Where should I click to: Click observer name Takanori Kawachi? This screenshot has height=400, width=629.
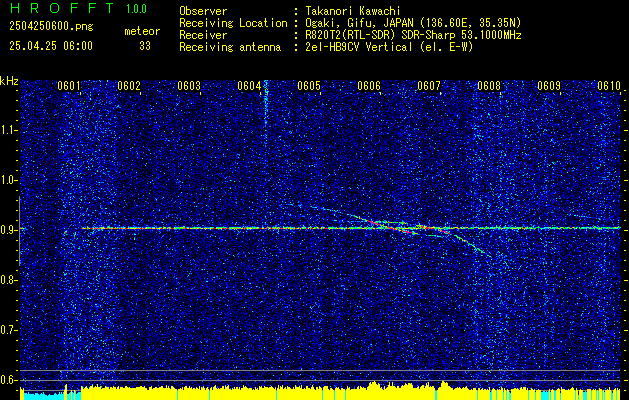352,11
